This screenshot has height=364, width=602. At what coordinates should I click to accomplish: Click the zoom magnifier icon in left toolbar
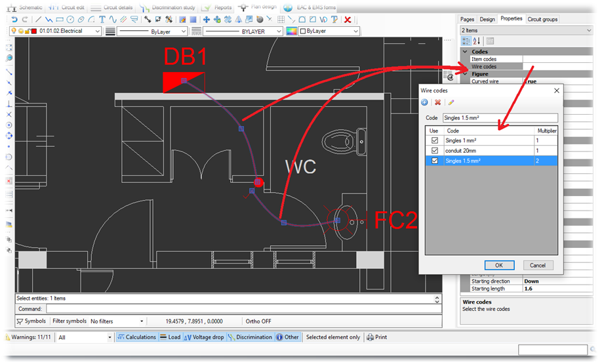9,58
